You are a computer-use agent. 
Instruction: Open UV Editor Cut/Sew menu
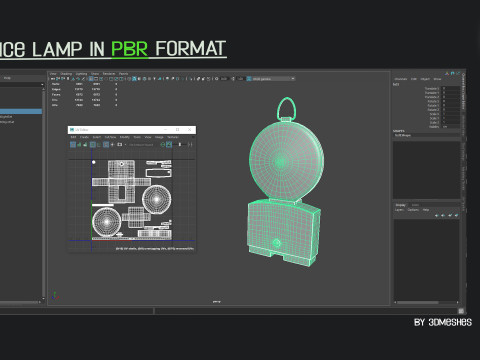click(x=110, y=137)
